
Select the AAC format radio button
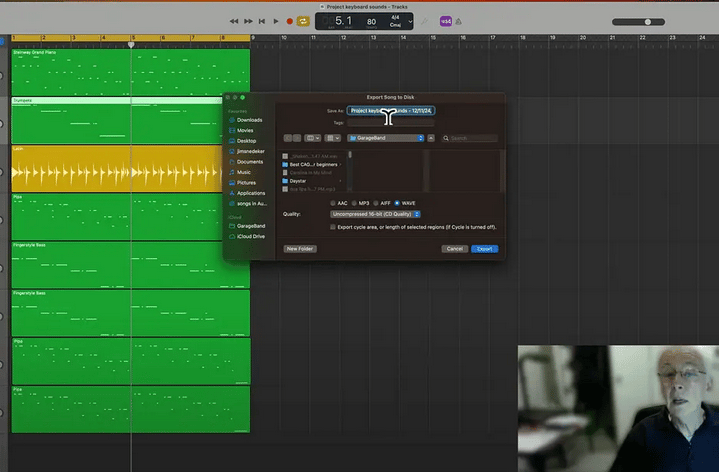(333, 203)
